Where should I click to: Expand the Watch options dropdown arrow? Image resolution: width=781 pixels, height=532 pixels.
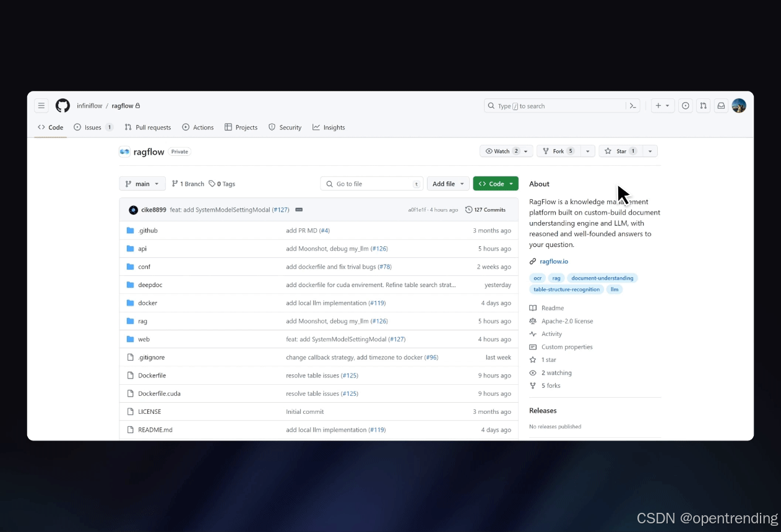526,151
